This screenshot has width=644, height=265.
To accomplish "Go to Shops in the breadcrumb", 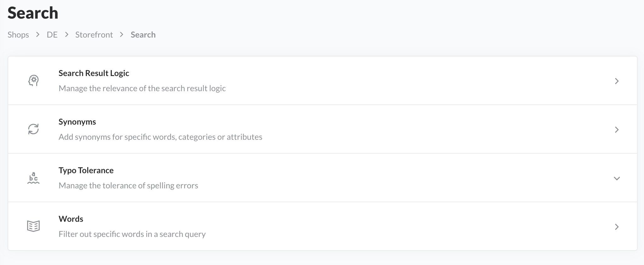I will click(x=18, y=35).
